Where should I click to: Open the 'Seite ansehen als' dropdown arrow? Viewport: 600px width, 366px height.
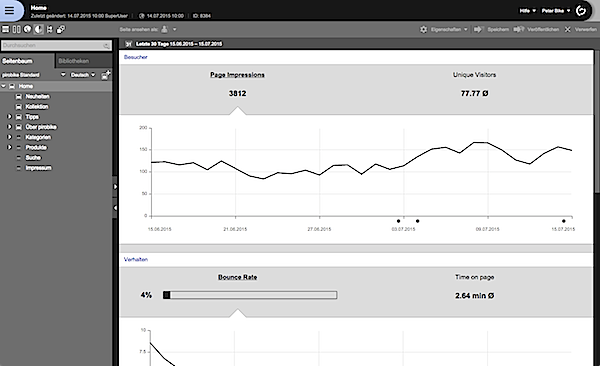pos(174,29)
